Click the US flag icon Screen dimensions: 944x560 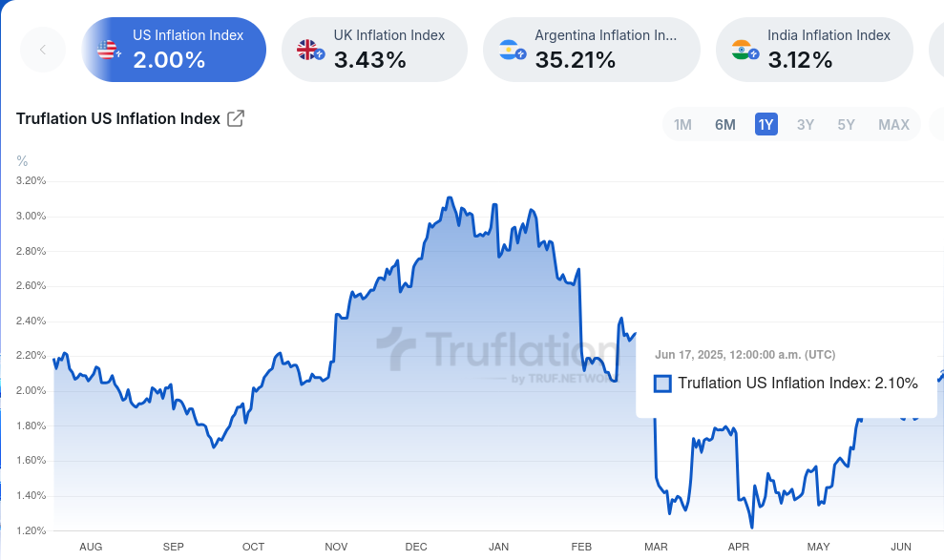(x=108, y=50)
